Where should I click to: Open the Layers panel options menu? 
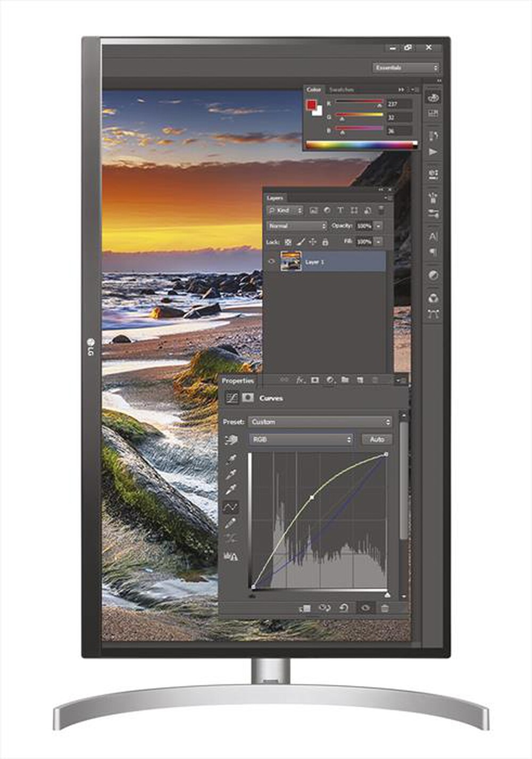pos(389,198)
